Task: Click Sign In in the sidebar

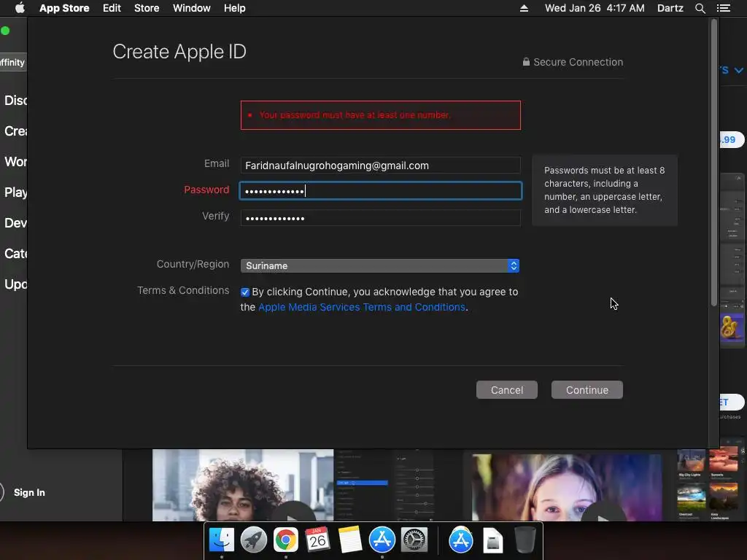Action: click(29, 492)
